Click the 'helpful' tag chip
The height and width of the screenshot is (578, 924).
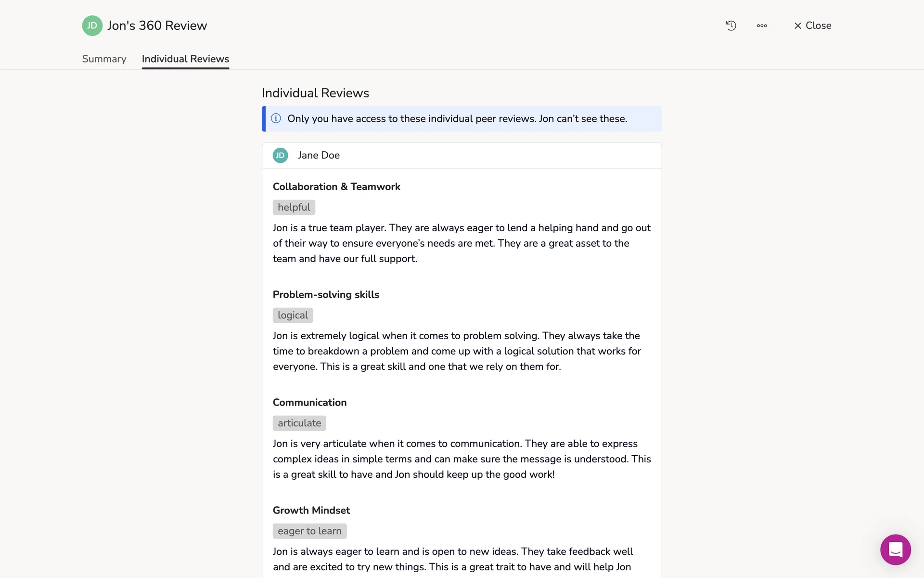[294, 207]
